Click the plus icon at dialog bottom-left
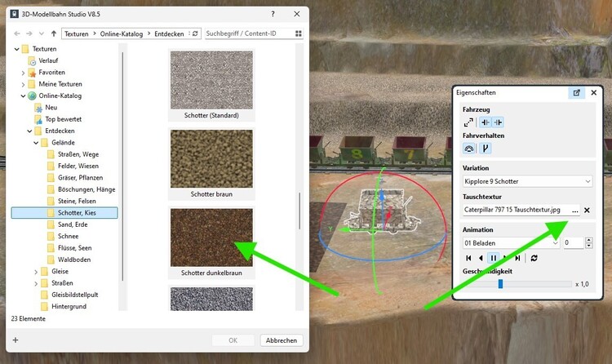 pyautogui.click(x=16, y=340)
